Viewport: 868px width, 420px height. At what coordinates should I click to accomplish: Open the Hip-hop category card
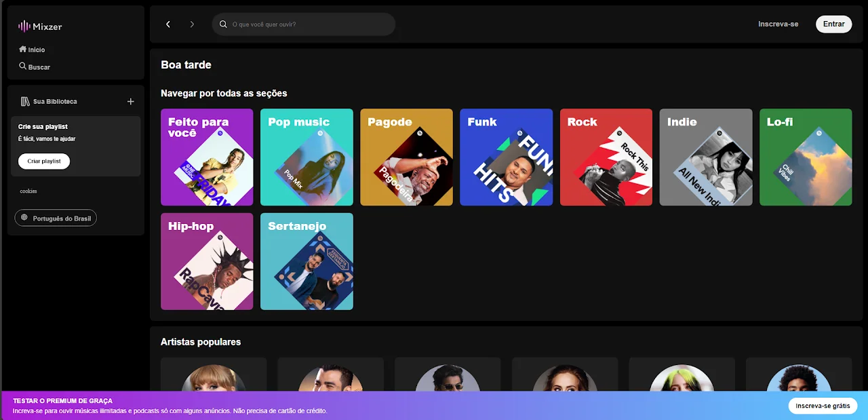point(207,261)
